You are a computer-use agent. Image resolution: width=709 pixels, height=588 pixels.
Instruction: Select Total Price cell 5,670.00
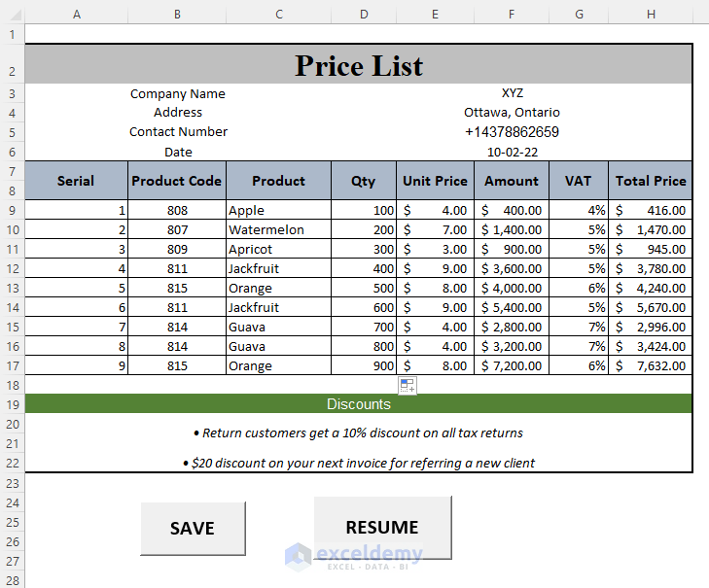651,307
